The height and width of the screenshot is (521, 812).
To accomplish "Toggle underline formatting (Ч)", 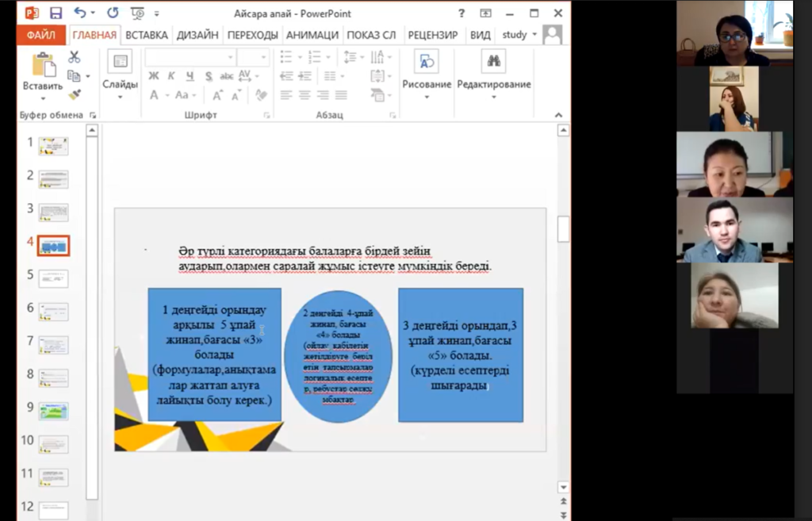I will (190, 76).
